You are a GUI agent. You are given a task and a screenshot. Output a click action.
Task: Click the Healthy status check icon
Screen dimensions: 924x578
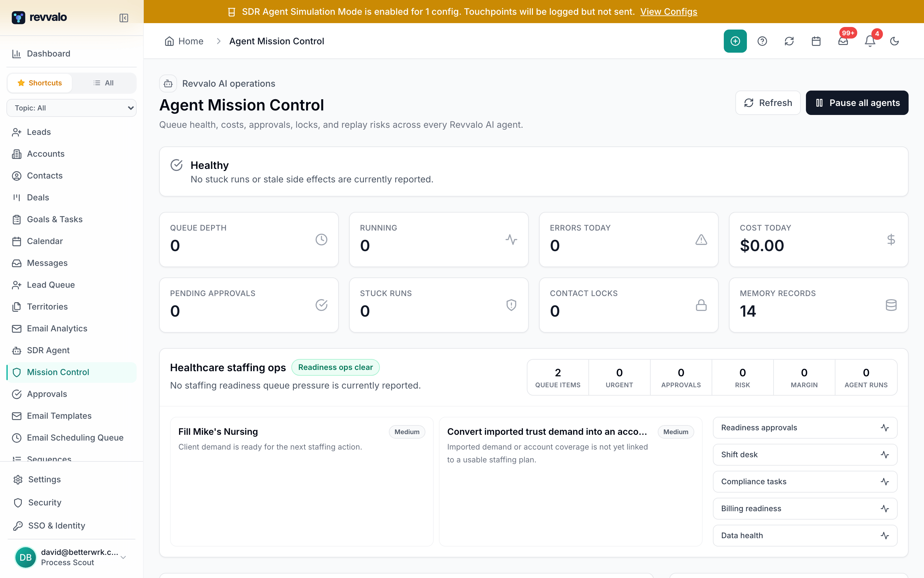pos(176,165)
